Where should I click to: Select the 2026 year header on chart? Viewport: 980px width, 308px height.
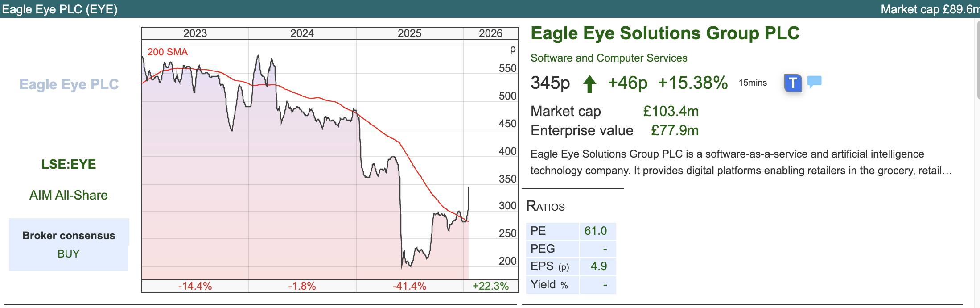click(x=490, y=33)
